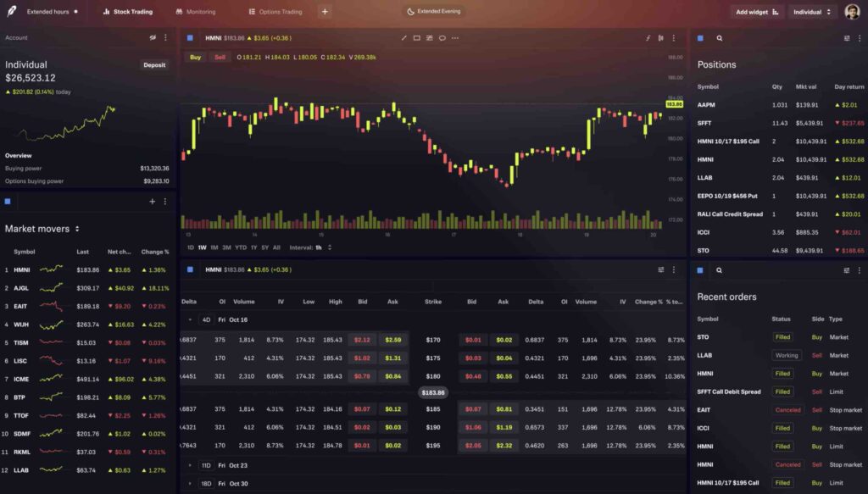Viewport: 868px width, 494px height.
Task: Click the lightning quick-trade icon on chart header
Action: pos(647,38)
